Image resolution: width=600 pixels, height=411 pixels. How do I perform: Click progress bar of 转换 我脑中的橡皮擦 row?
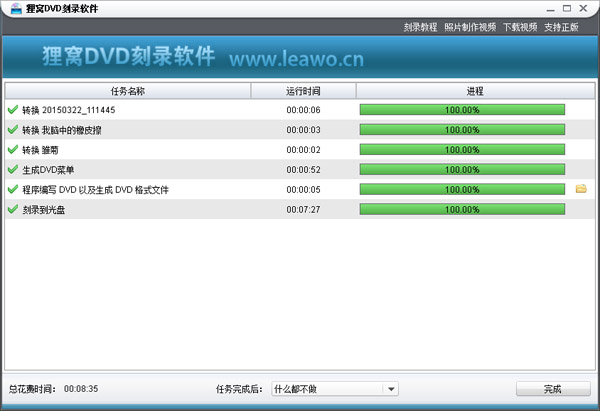pyautogui.click(x=462, y=130)
